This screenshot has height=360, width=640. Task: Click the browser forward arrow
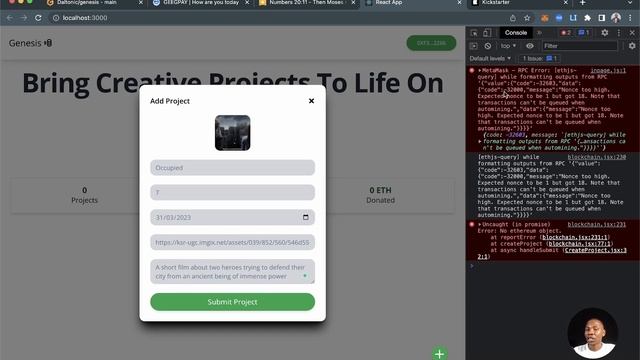click(x=24, y=18)
